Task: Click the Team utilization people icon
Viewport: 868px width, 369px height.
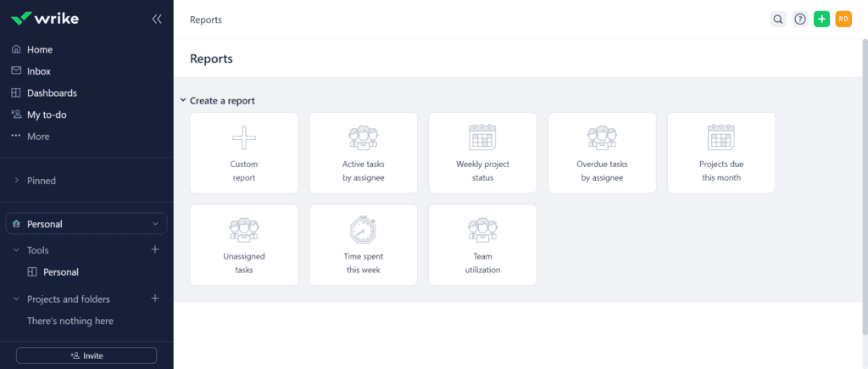Action: tap(482, 230)
